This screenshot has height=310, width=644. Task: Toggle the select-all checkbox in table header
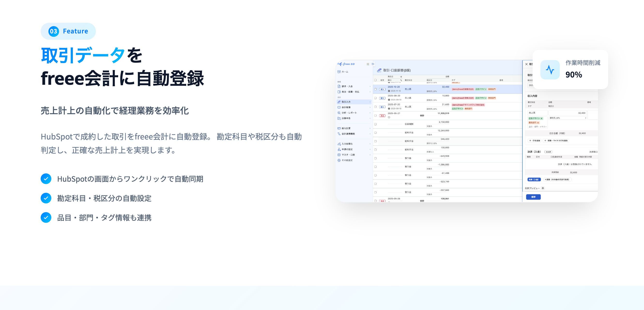(x=375, y=80)
